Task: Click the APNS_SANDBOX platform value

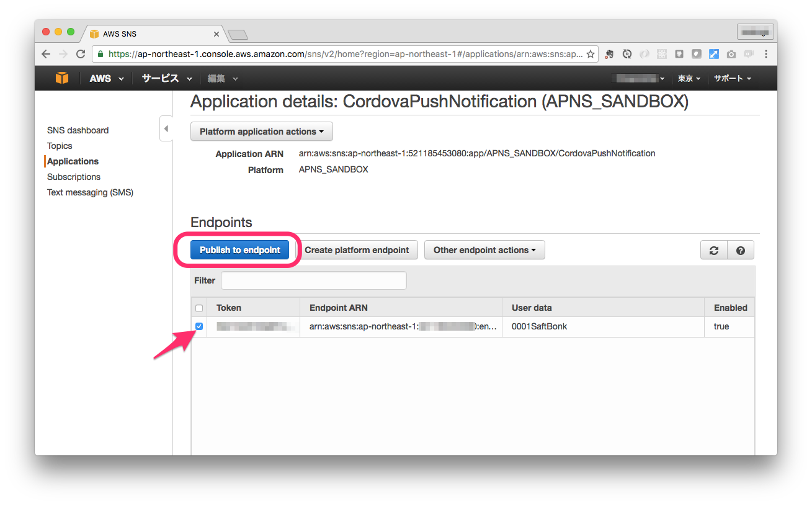Action: tap(333, 169)
